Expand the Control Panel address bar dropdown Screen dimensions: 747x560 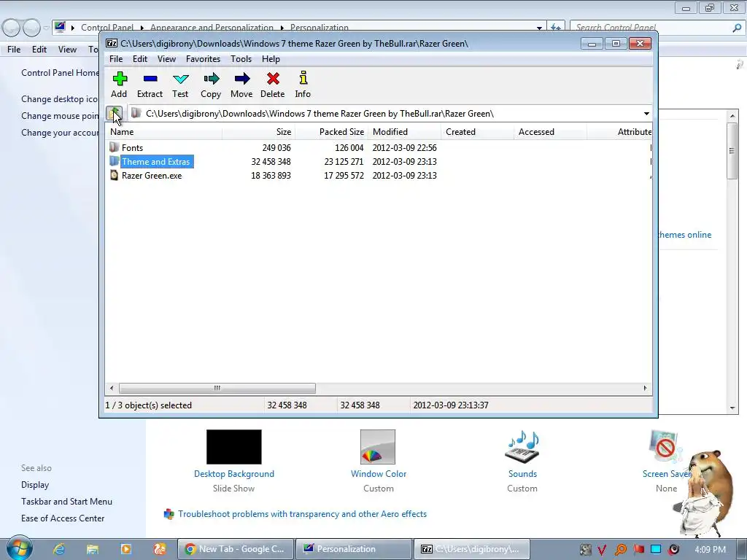[539, 28]
